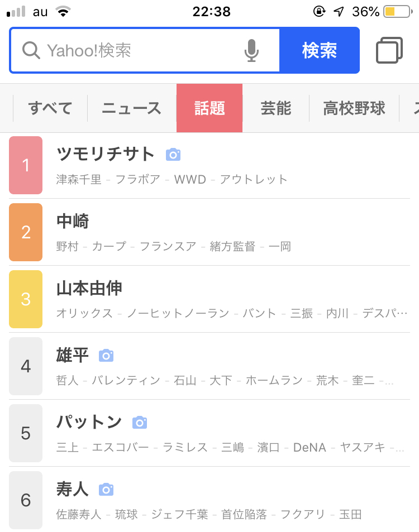Tap camera icon beside 雄平

(106, 355)
